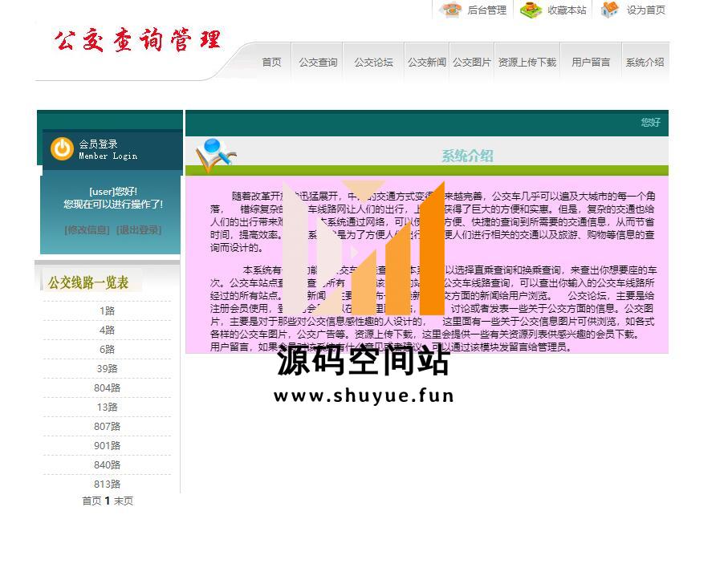Open the 公交查询 navigation tab
This screenshot has width=728, height=588.
click(x=318, y=63)
